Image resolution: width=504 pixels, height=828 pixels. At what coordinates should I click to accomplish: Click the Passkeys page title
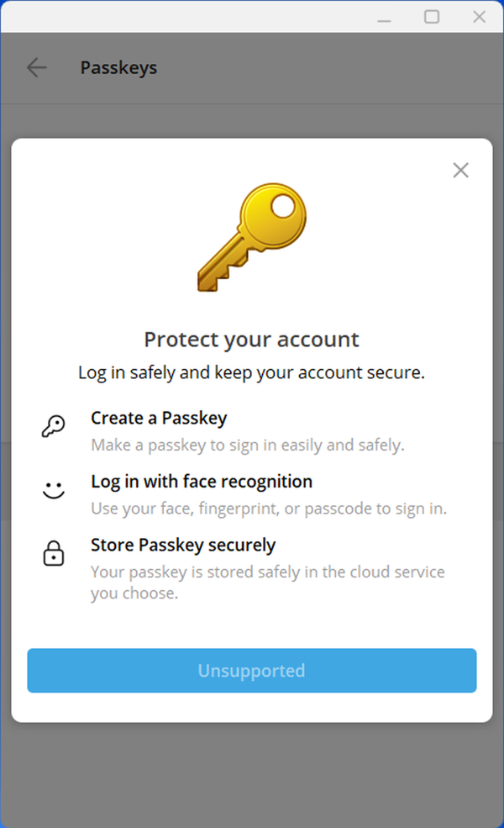118,68
